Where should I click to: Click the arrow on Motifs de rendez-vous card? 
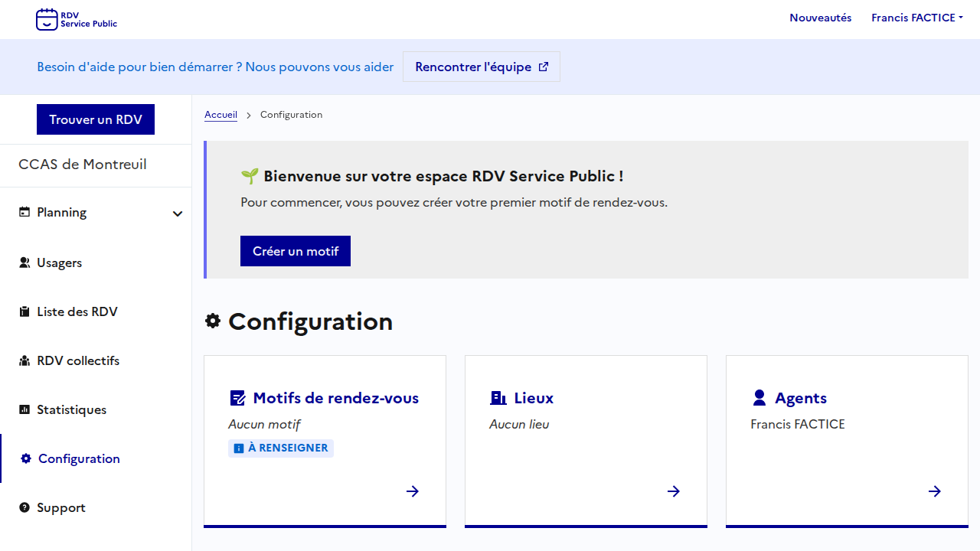tap(413, 491)
